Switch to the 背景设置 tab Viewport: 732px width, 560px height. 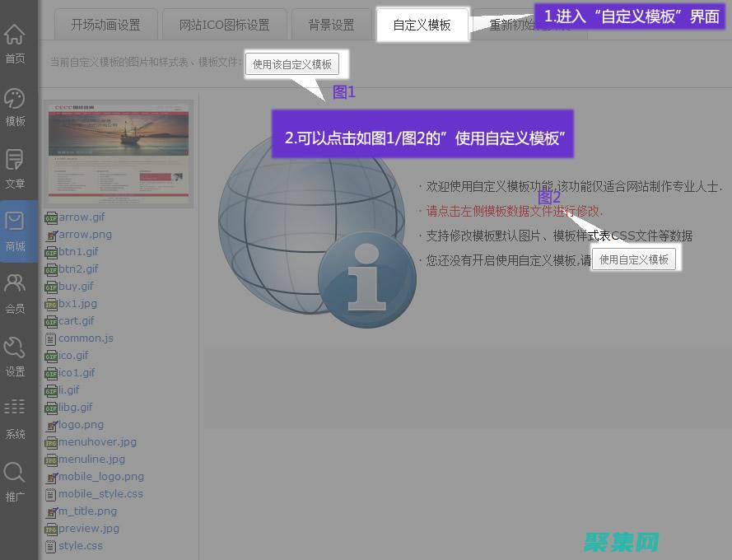(x=331, y=25)
